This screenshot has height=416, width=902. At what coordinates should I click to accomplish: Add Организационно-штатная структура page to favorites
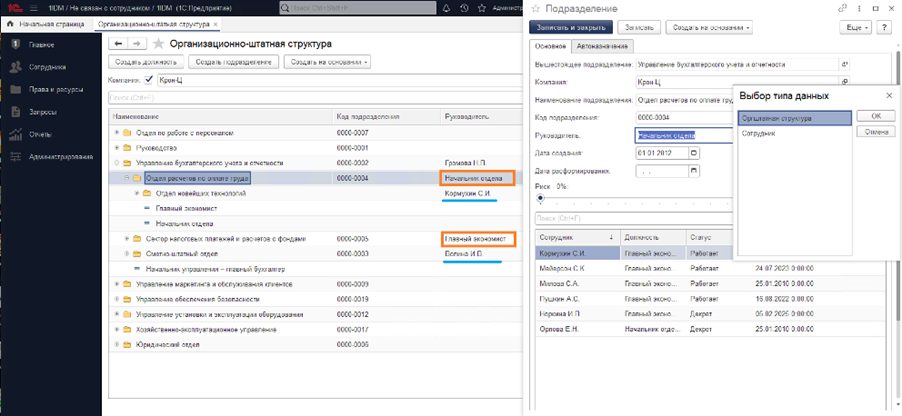158,44
